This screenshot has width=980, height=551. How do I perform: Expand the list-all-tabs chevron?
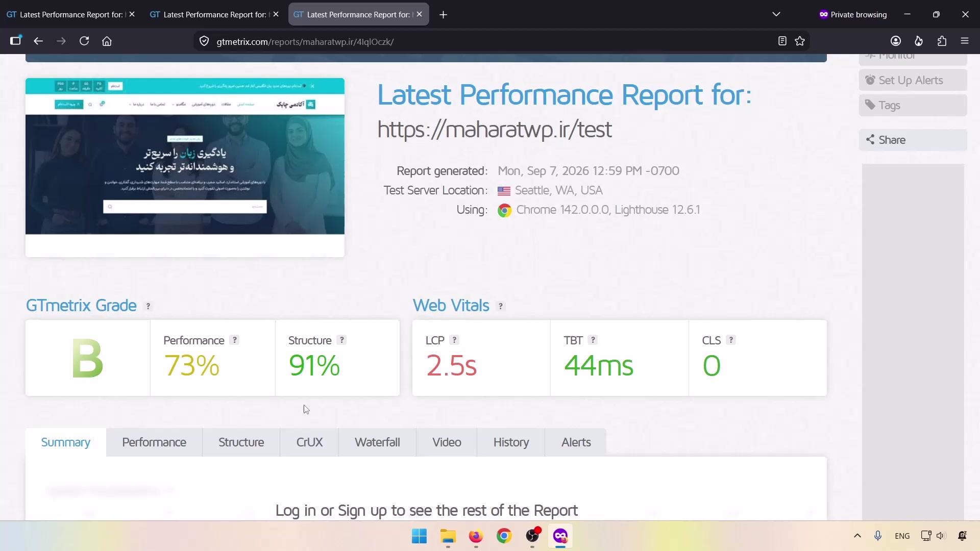click(776, 14)
